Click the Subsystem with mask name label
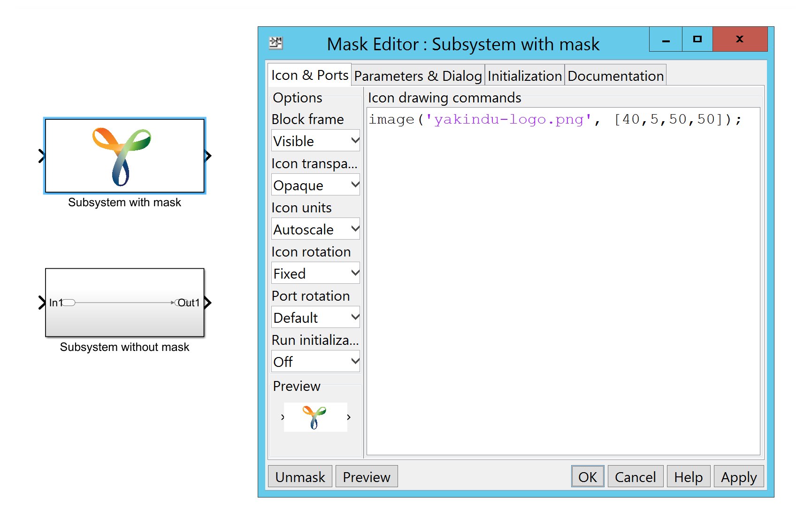 point(124,202)
